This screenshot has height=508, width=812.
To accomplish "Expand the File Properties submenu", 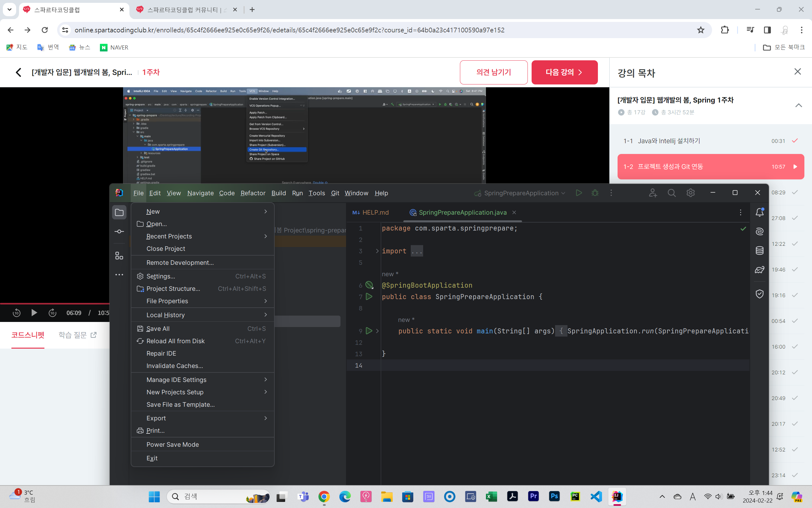I will (x=203, y=301).
